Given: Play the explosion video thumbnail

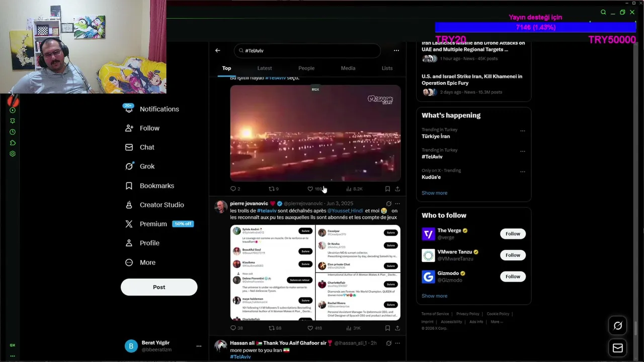Looking at the screenshot, I should [315, 133].
